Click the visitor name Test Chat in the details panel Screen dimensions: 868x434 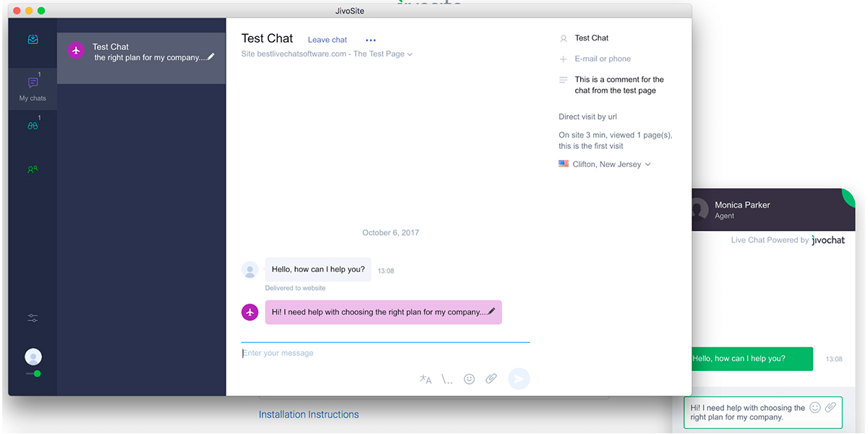[592, 38]
